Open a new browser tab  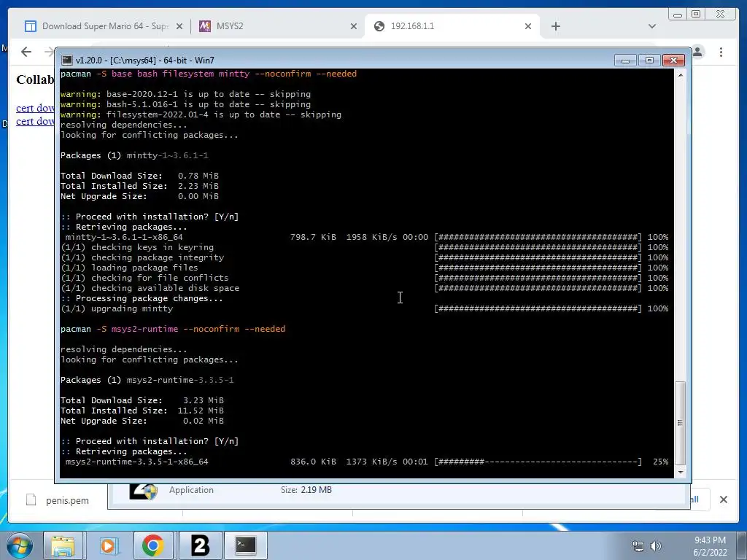tap(555, 26)
